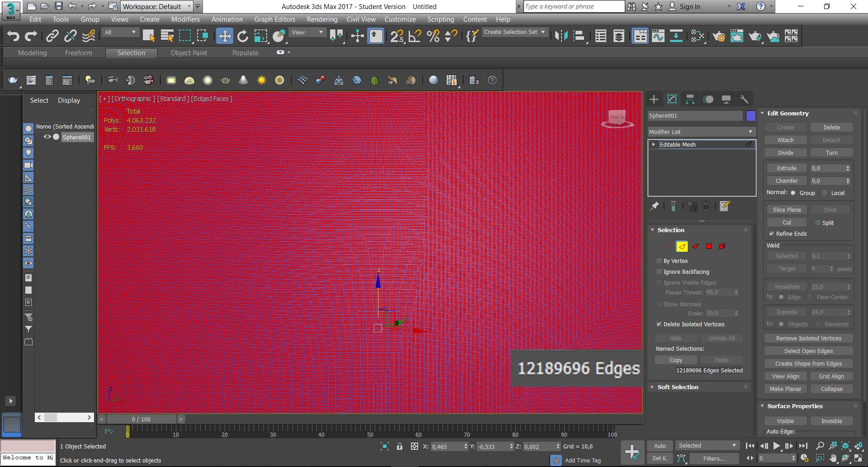Expand the Soft Selection rollout
Image resolution: width=868 pixels, height=467 pixels.
pyautogui.click(x=700, y=387)
